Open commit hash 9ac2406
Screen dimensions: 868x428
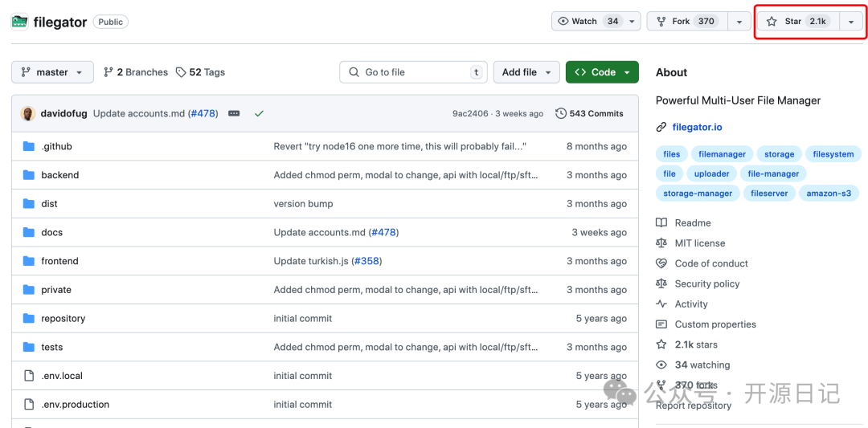coord(470,113)
